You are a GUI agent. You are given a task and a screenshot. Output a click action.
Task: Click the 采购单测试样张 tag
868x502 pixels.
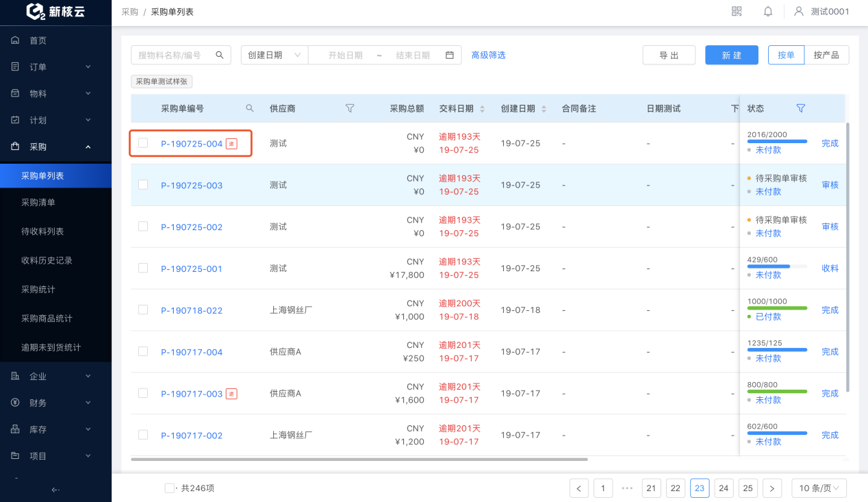point(162,81)
